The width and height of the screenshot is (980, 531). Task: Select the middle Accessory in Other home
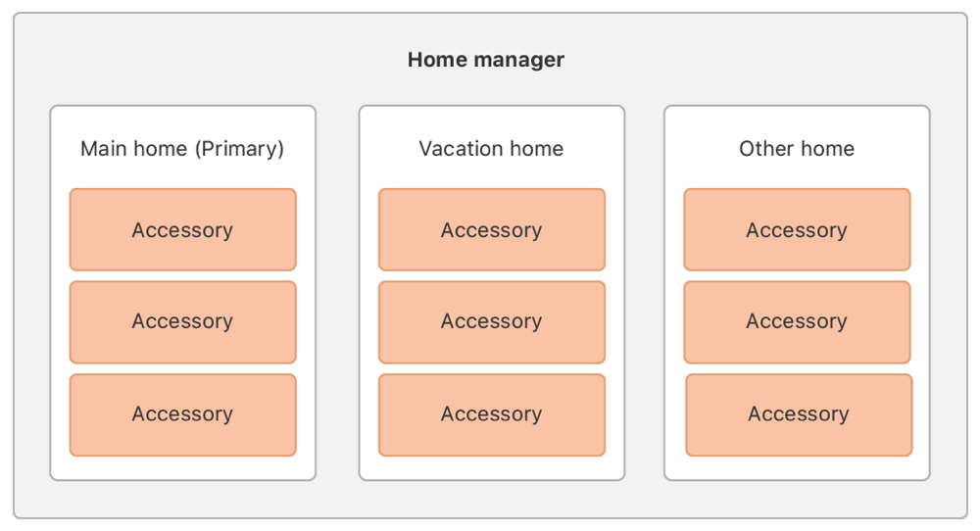point(797,321)
